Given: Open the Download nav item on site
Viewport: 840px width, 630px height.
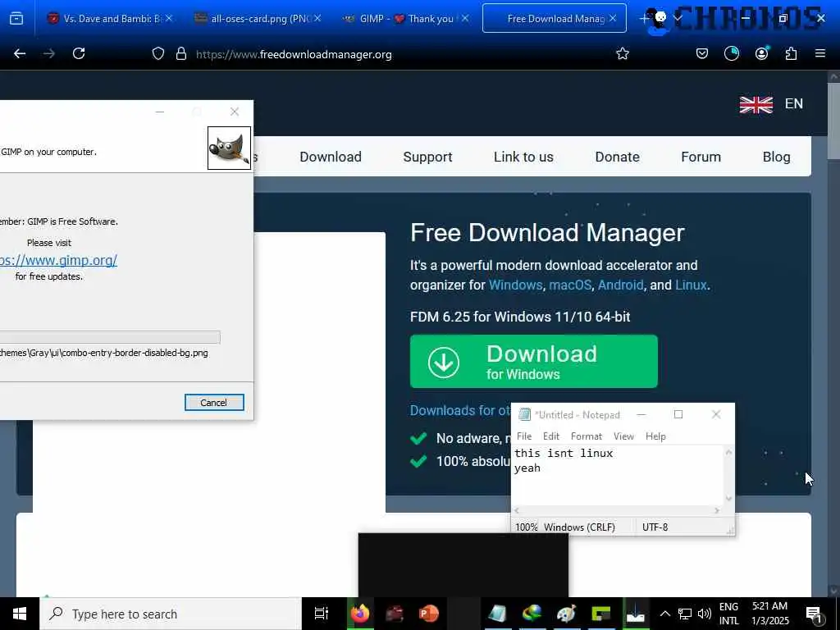Looking at the screenshot, I should [x=331, y=157].
